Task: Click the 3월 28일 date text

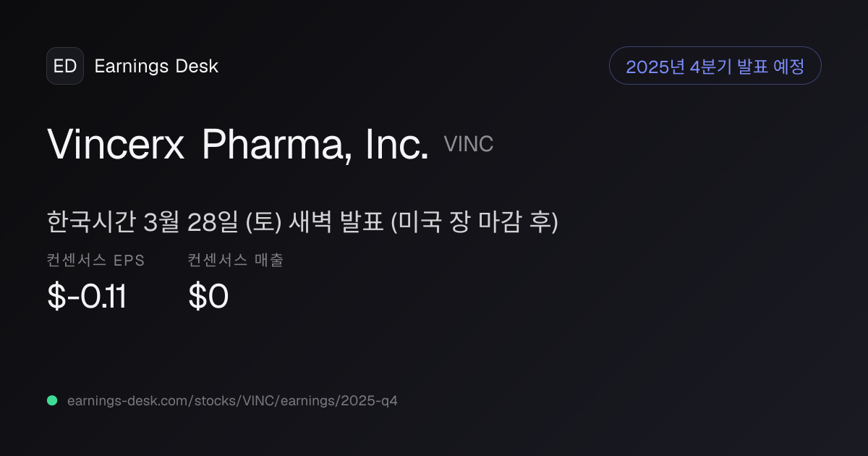Action: (x=191, y=222)
